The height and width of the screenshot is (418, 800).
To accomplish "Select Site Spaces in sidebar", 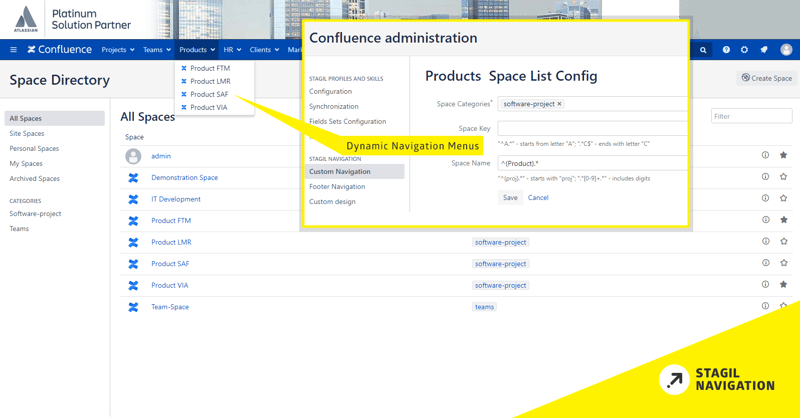I will click(x=27, y=134).
